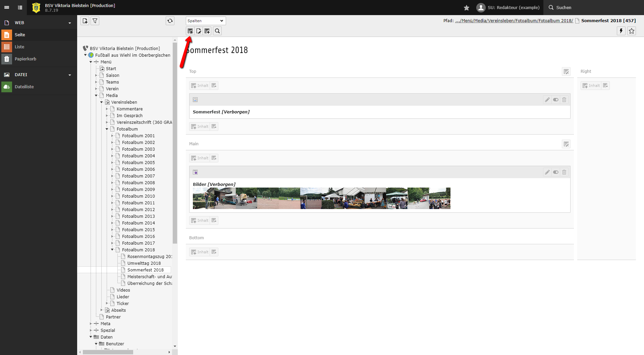Image resolution: width=644 pixels, height=355 pixels.
Task: Open the Spalten view dropdown
Action: pyautogui.click(x=206, y=21)
